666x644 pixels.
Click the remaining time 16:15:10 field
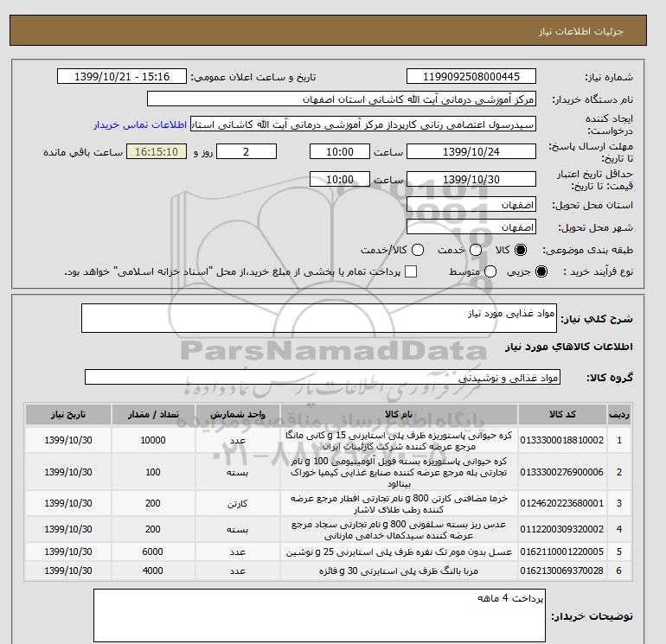(x=157, y=151)
